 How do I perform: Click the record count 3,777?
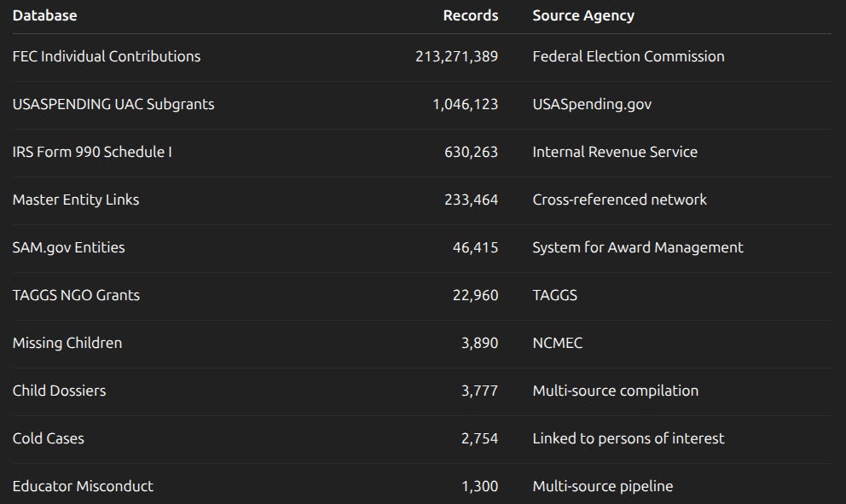point(479,391)
